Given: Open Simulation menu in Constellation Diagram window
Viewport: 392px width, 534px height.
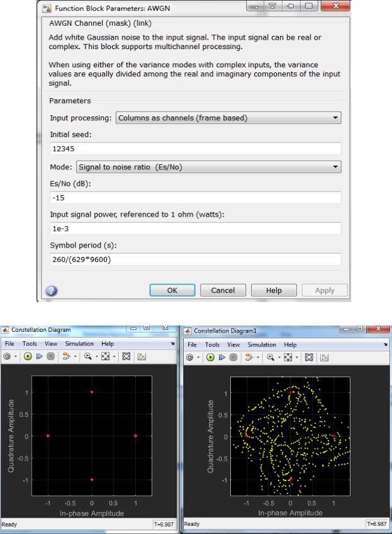Looking at the screenshot, I should point(79,344).
